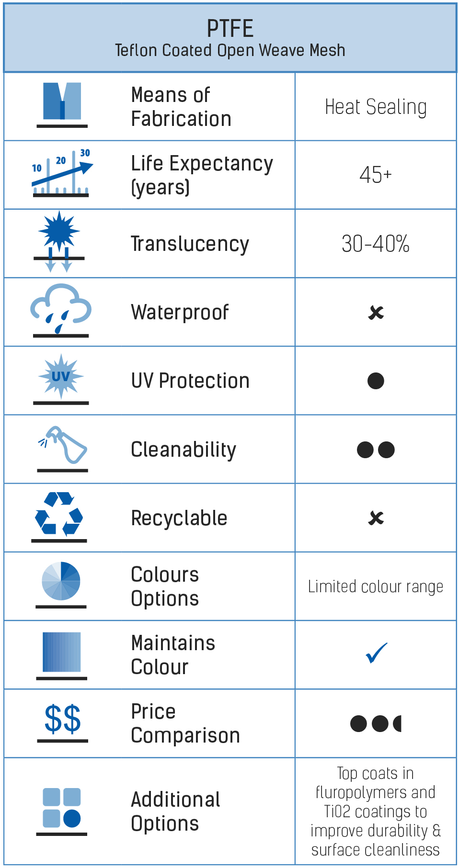The image size is (459, 868).
Task: Click the Waterproof cross mark
Action: 376,313
